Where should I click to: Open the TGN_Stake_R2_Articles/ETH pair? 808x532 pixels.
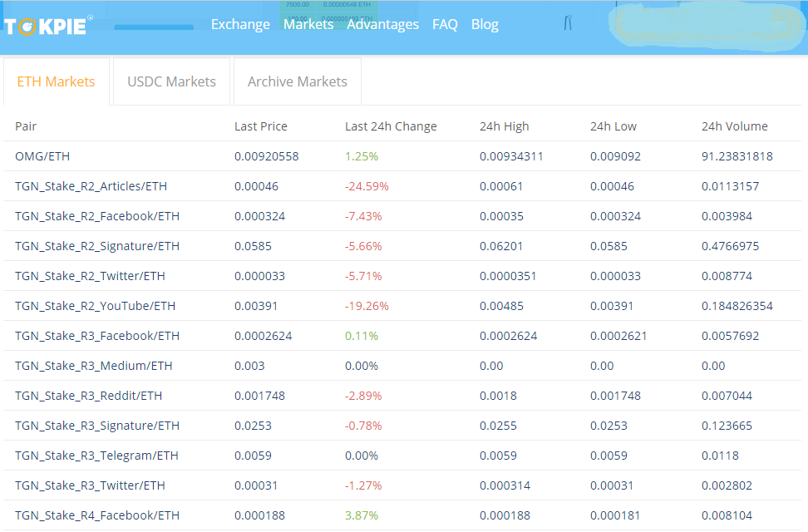pyautogui.click(x=91, y=186)
